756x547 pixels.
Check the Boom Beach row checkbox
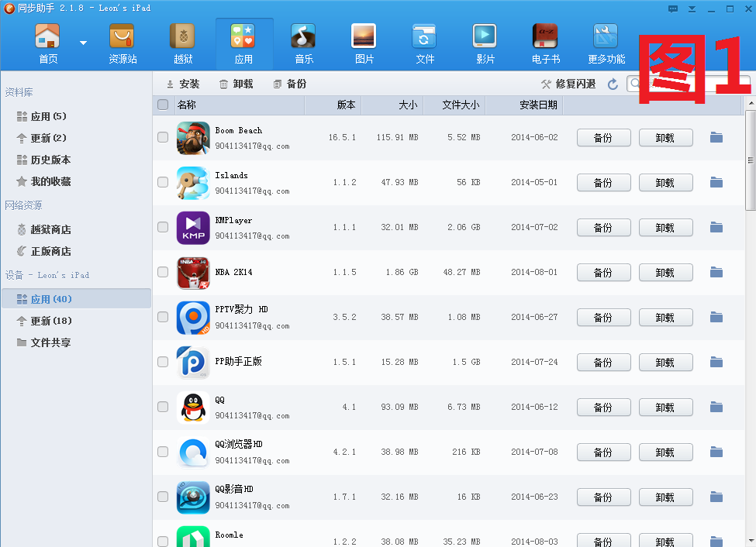point(163,137)
